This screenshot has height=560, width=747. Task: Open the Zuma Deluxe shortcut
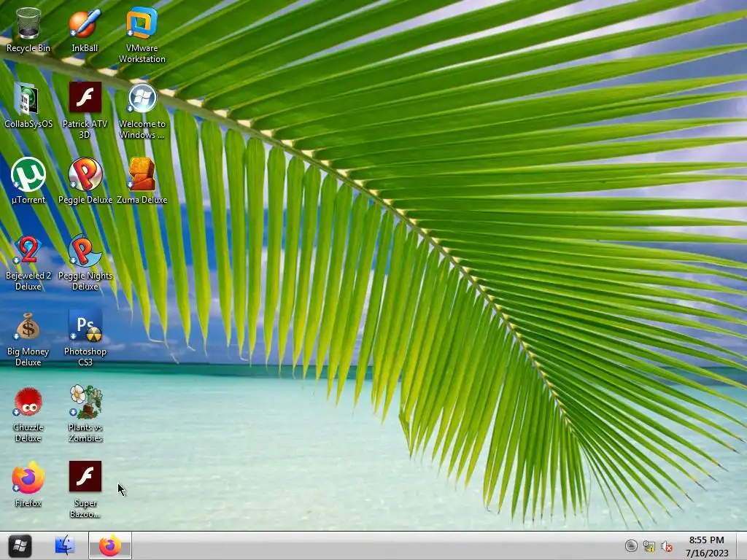pyautogui.click(x=142, y=181)
